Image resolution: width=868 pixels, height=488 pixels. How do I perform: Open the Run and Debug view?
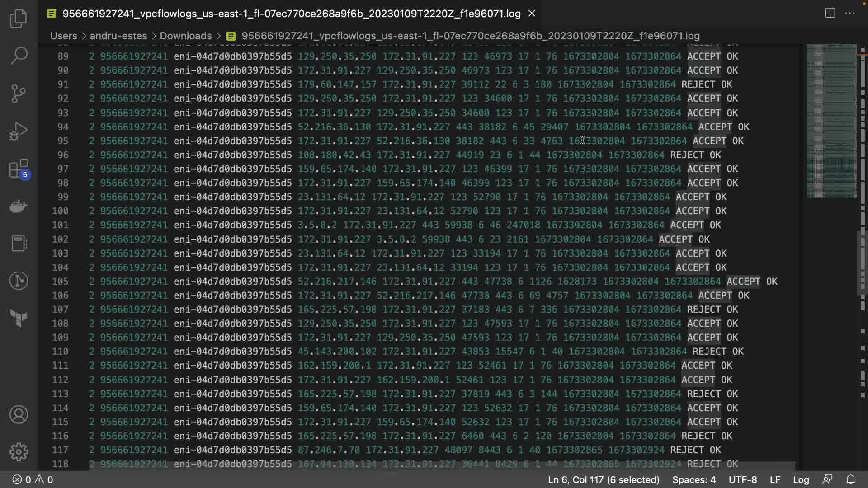19,131
